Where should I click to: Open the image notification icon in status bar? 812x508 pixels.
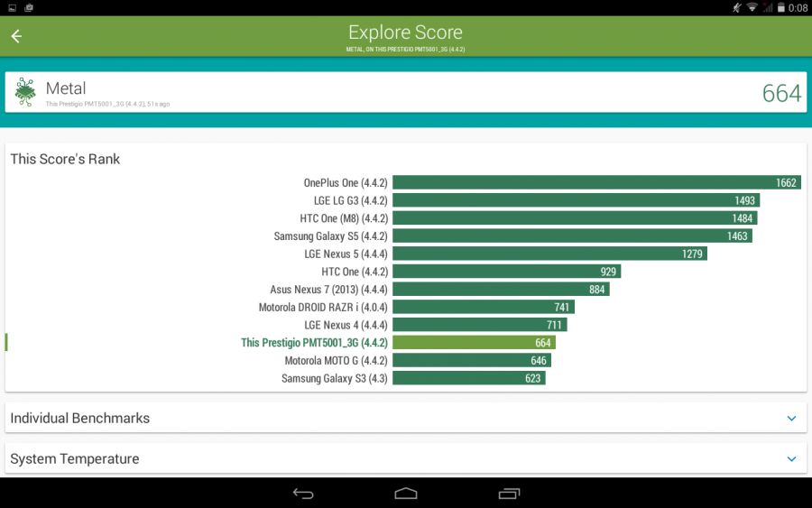pos(11,7)
